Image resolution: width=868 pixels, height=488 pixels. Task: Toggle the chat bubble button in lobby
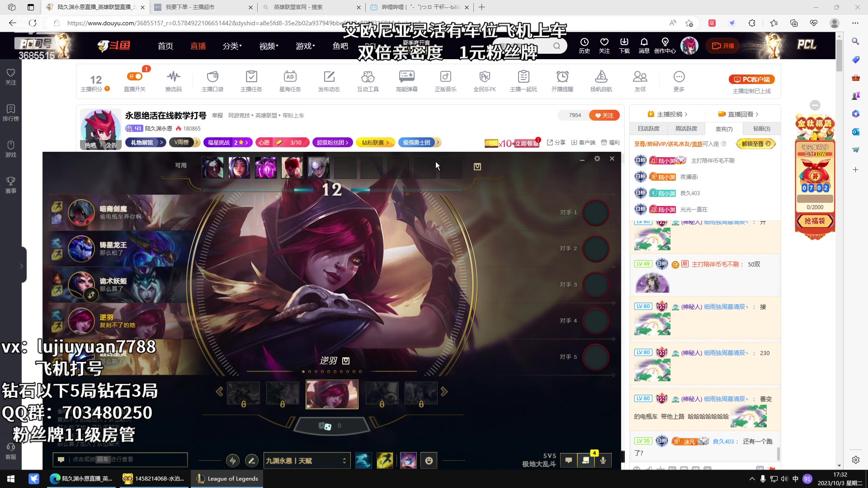tap(569, 460)
